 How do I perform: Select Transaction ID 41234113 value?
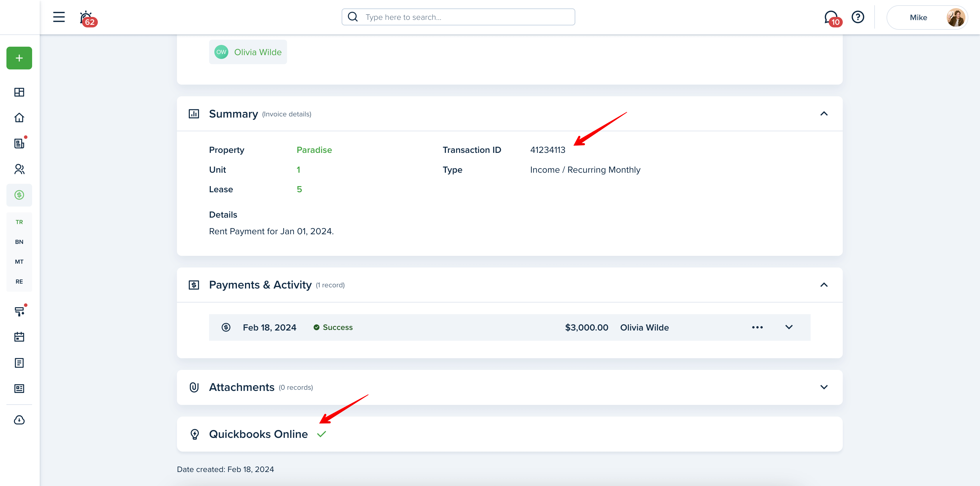(x=548, y=150)
